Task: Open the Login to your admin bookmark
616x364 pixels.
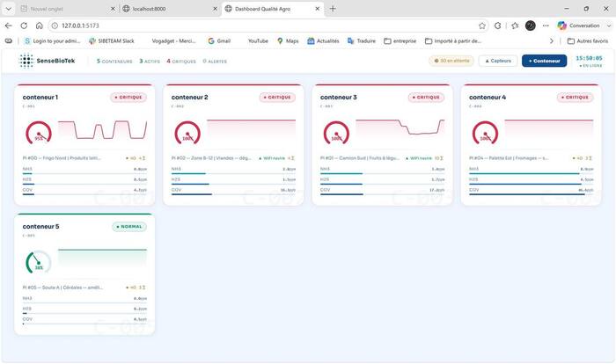Action: (x=52, y=40)
